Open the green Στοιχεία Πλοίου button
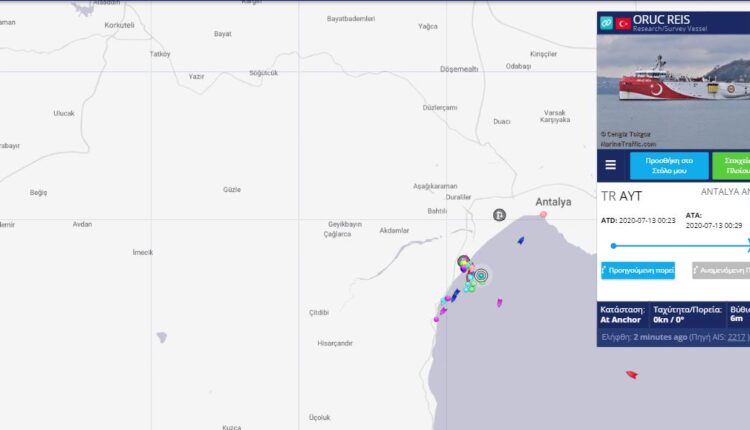 coord(731,165)
